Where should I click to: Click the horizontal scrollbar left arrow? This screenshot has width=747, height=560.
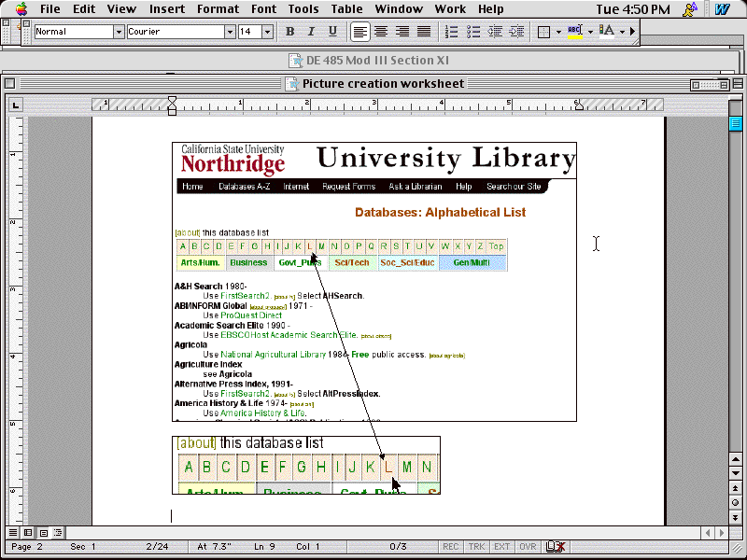pyautogui.click(x=708, y=532)
